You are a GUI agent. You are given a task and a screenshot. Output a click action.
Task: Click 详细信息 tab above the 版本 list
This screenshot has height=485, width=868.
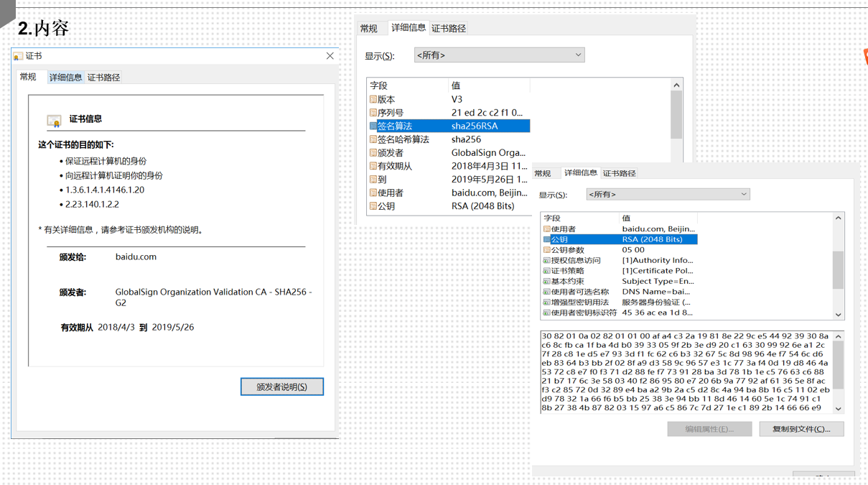point(409,28)
